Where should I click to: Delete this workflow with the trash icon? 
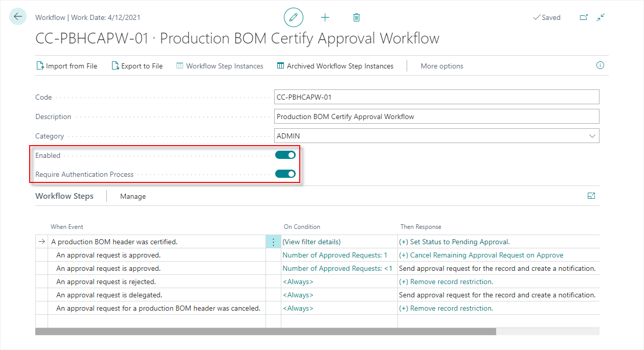tap(356, 17)
